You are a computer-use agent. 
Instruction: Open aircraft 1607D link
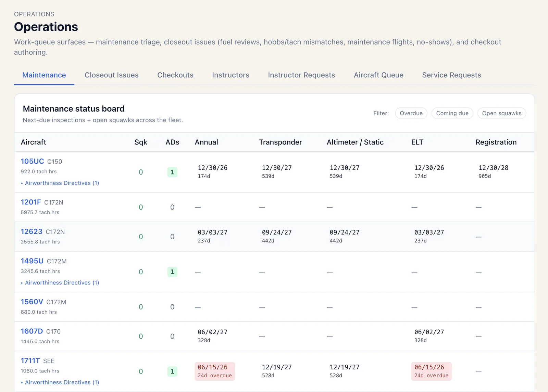32,331
